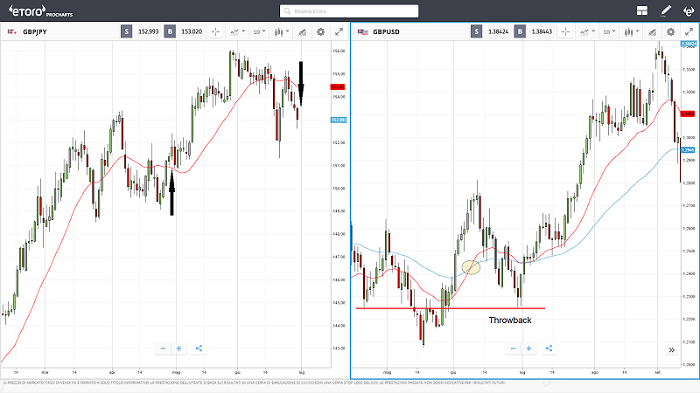
Task: Click red price label on GBPUSD axis
Action: (688, 114)
